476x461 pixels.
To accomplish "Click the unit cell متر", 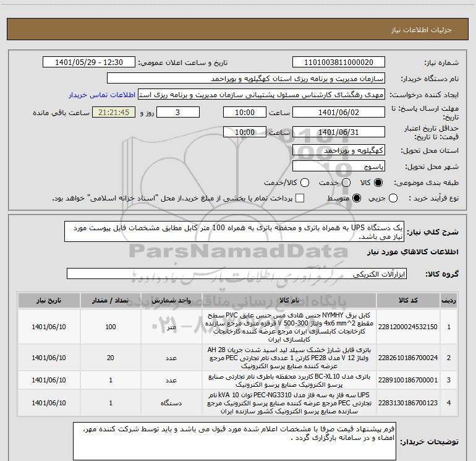I will tap(171, 327).
